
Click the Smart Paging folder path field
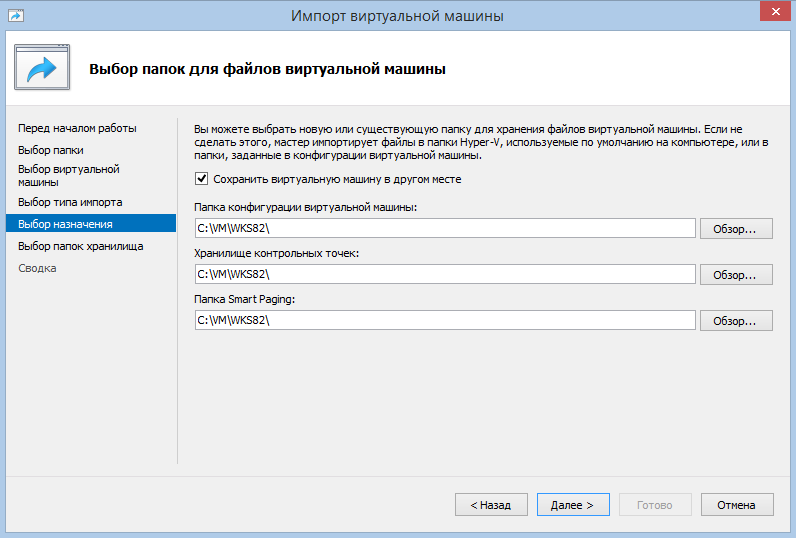[x=444, y=321]
